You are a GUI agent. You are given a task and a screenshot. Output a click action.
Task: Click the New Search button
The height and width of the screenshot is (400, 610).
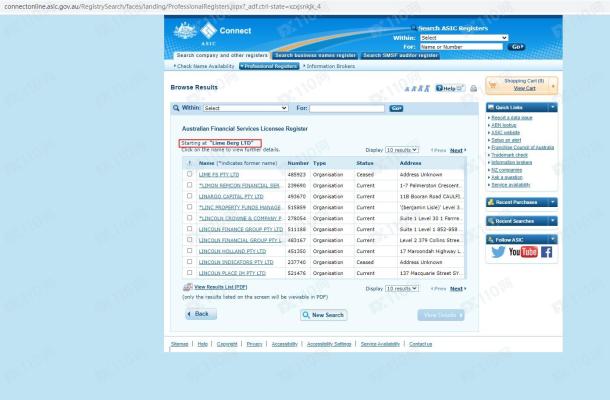coord(324,315)
